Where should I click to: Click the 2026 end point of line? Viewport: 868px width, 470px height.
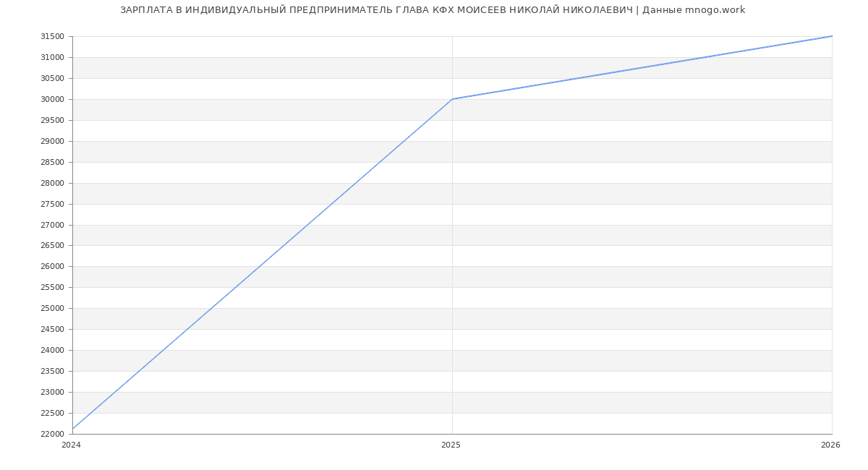tap(831, 36)
